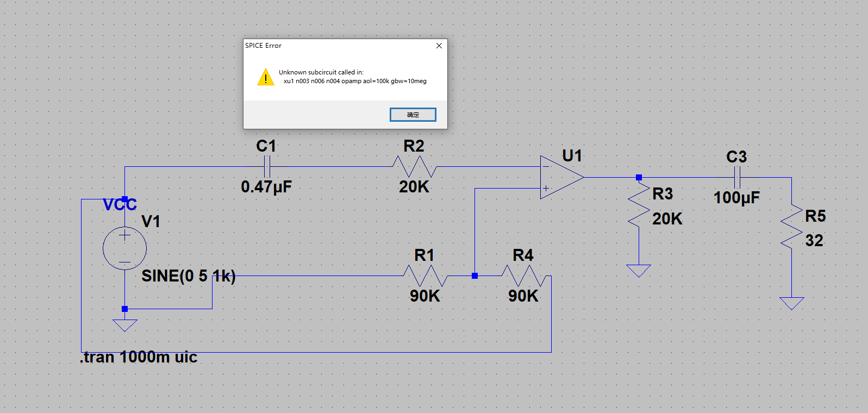The height and width of the screenshot is (413, 868).
Task: Click the R5 reference label
Action: point(815,216)
